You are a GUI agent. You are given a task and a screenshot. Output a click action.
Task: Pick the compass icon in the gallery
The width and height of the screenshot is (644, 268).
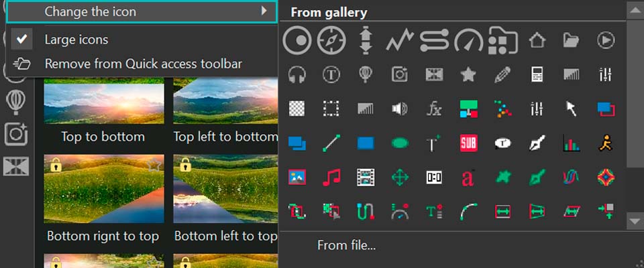click(x=331, y=40)
